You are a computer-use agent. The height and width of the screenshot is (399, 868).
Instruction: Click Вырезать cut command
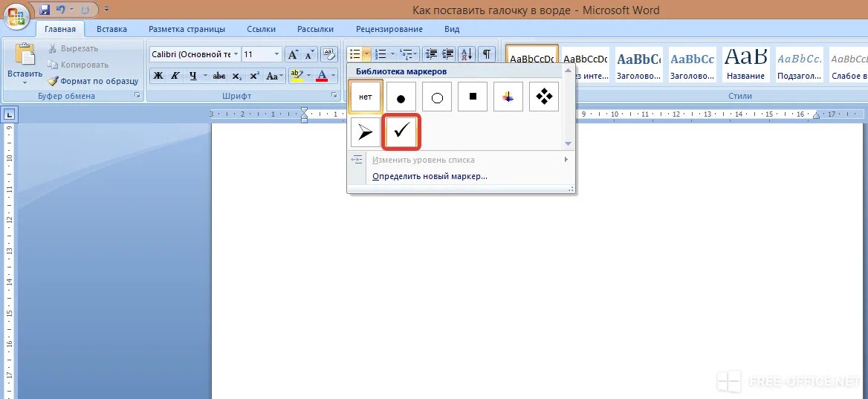[x=73, y=48]
